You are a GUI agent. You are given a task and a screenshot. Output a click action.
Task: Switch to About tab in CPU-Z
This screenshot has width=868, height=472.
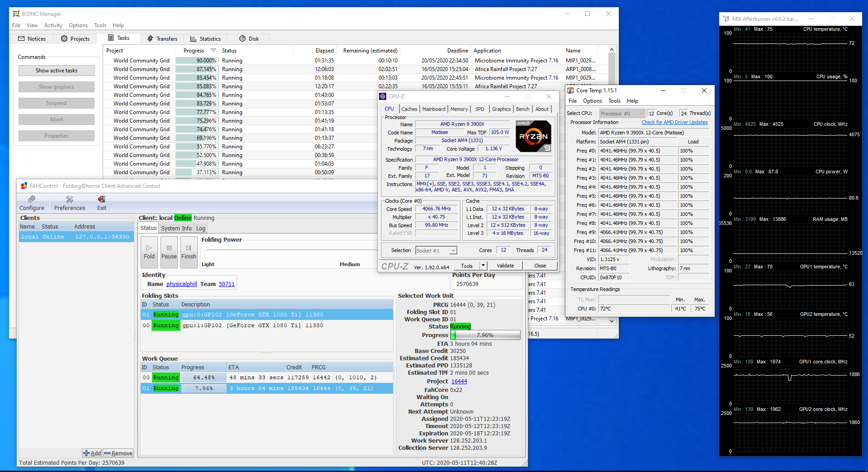point(542,109)
